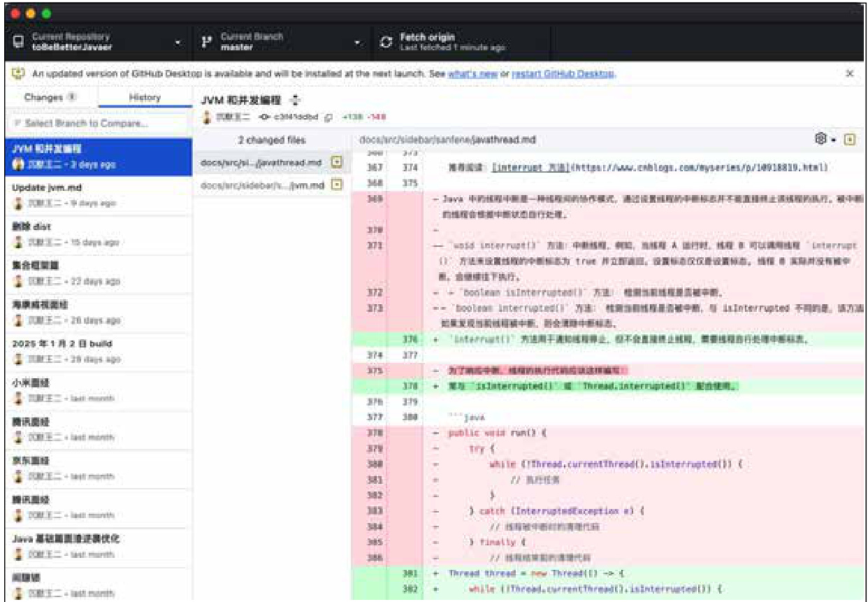
Task: Click the fetch origin sync icon
Action: pos(386,43)
